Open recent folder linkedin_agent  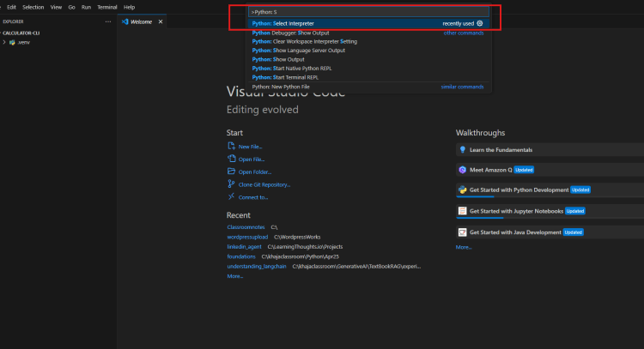pos(244,247)
